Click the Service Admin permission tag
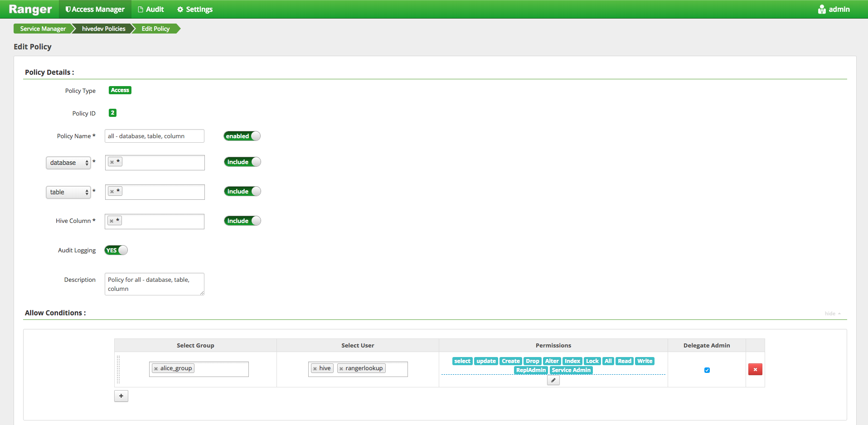The height and width of the screenshot is (425, 868). 571,370
